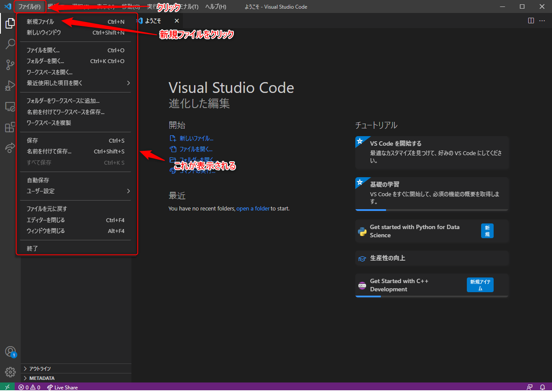Image resolution: width=552 pixels, height=392 pixels.
Task: Click the open a folder link
Action: (x=253, y=208)
